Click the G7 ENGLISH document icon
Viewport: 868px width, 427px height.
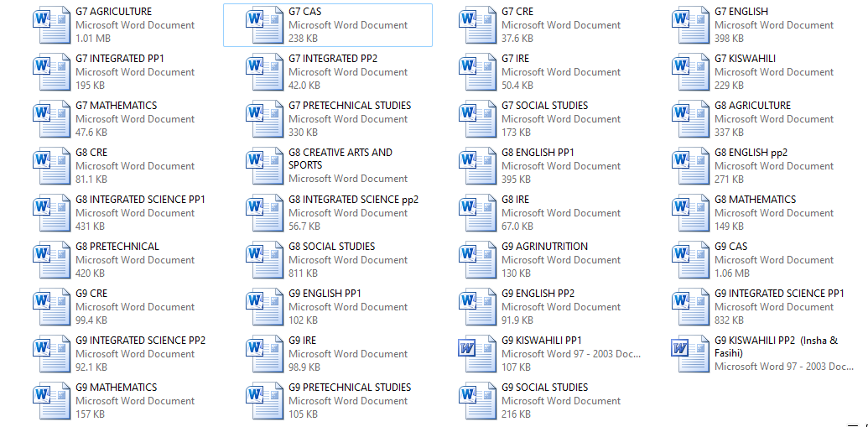click(690, 25)
